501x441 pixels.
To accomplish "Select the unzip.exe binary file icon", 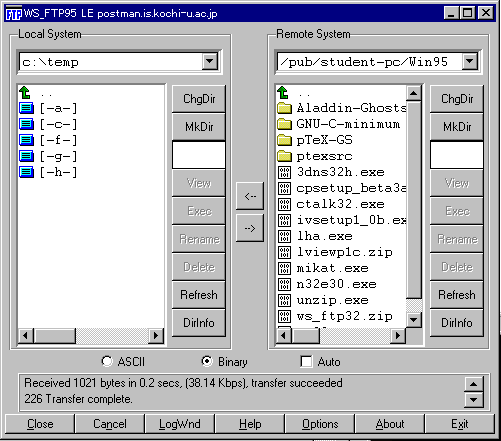I will [284, 300].
